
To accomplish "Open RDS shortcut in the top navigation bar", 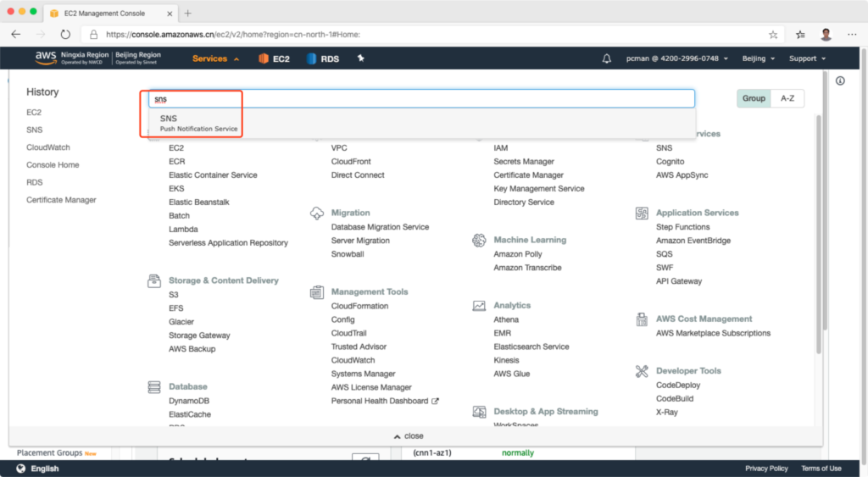I will pyautogui.click(x=323, y=58).
